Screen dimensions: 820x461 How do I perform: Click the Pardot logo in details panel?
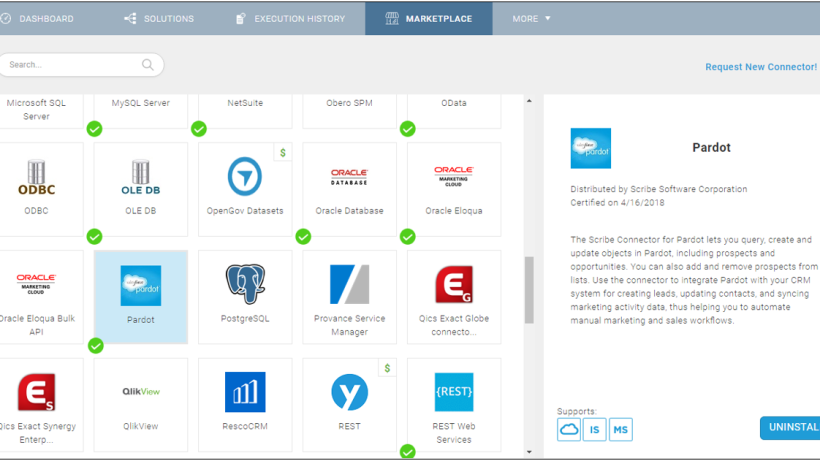pyautogui.click(x=590, y=148)
